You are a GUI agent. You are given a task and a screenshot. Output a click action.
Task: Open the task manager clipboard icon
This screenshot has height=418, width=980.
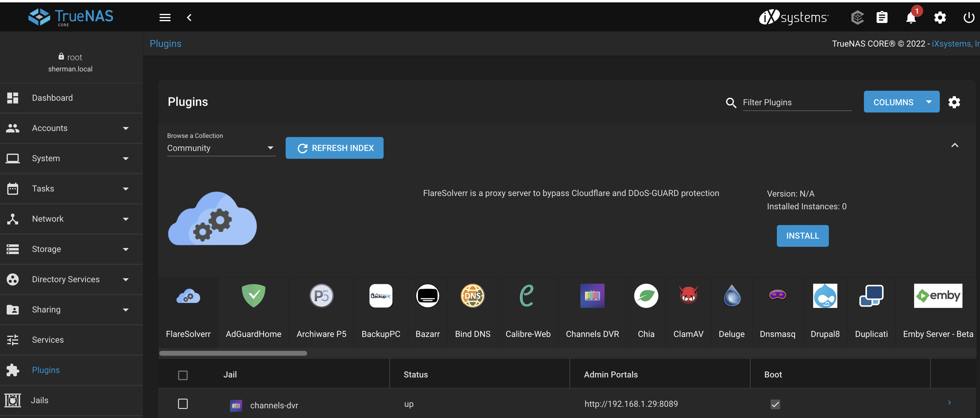[x=882, y=18]
